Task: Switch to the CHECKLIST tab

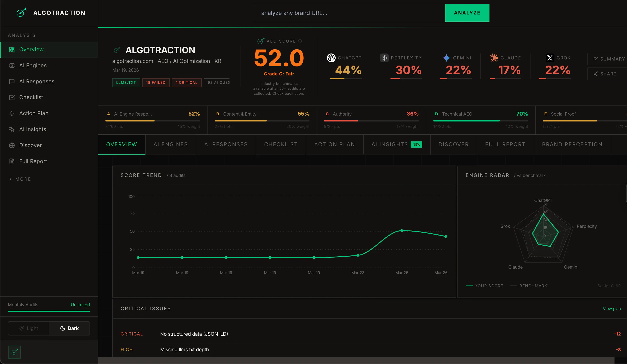Action: pyautogui.click(x=281, y=145)
